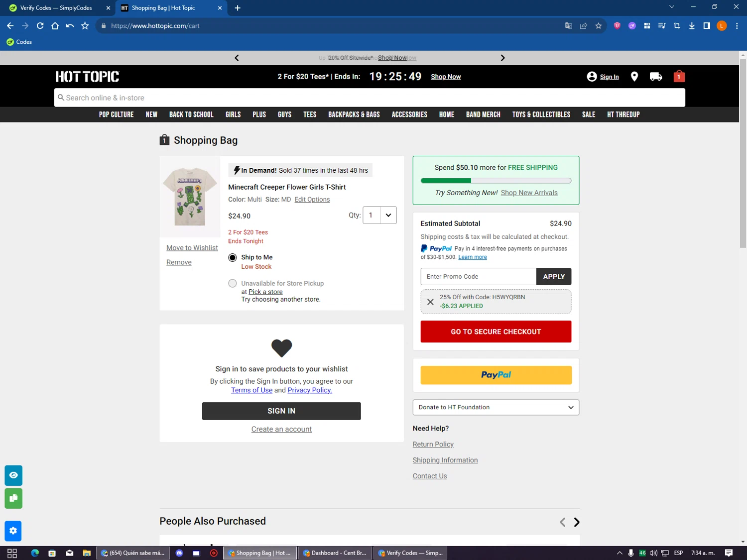Click the Create an account link
747x560 pixels.
[281, 429]
